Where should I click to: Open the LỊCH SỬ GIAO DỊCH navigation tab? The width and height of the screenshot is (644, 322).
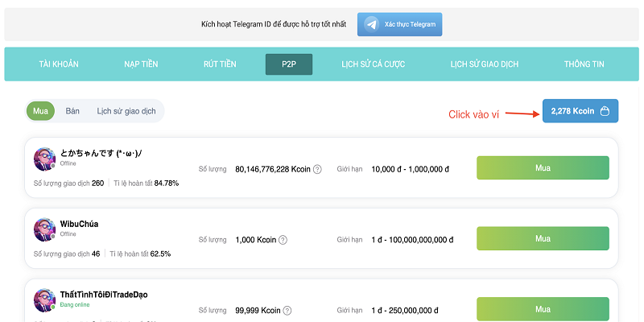click(x=485, y=64)
